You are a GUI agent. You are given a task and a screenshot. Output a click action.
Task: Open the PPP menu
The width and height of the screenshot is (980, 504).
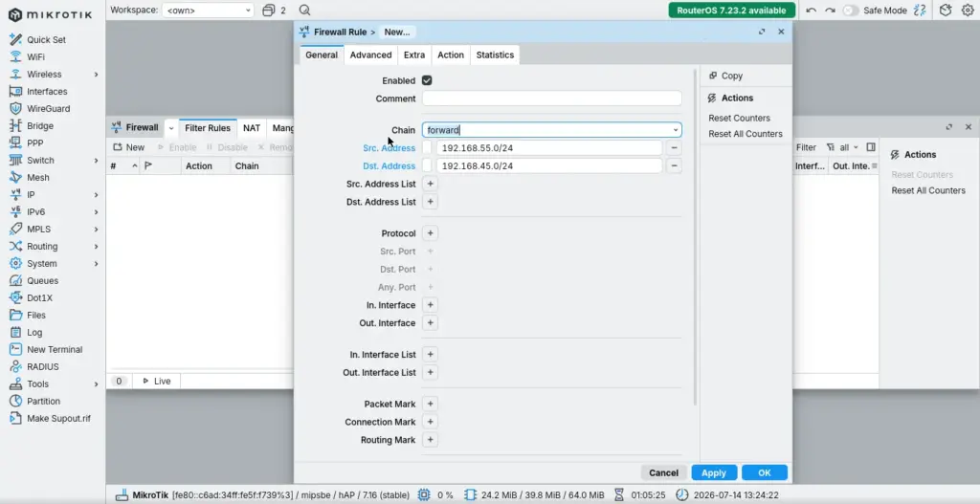(34, 143)
